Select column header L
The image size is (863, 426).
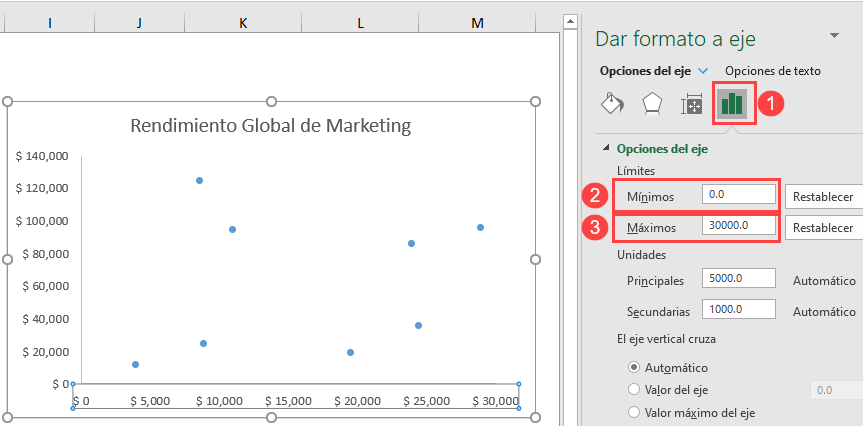[x=360, y=23]
